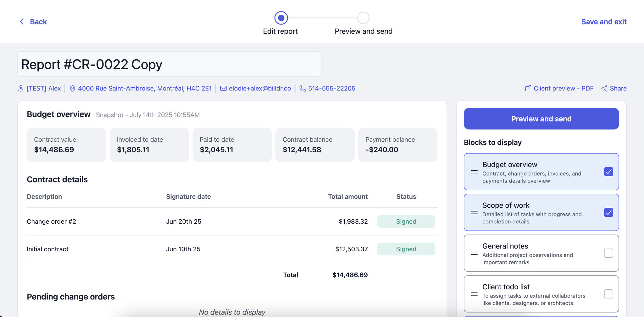644x317 pixels.
Task: Click the location pin icon beside address
Action: click(x=72, y=89)
